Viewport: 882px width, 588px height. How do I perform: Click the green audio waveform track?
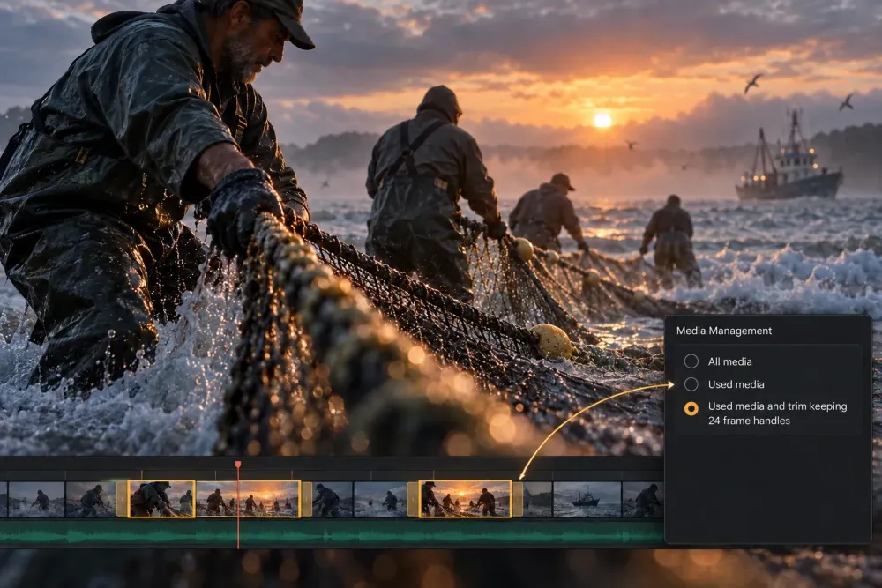[332, 533]
